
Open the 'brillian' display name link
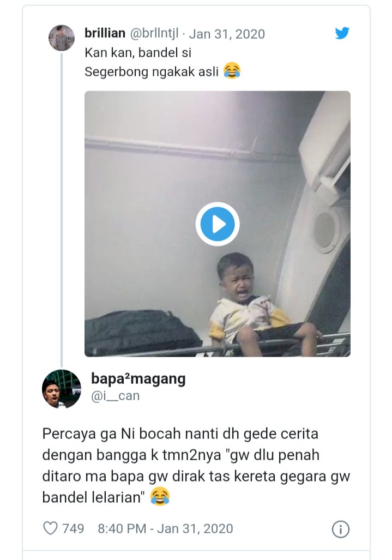pos(105,33)
